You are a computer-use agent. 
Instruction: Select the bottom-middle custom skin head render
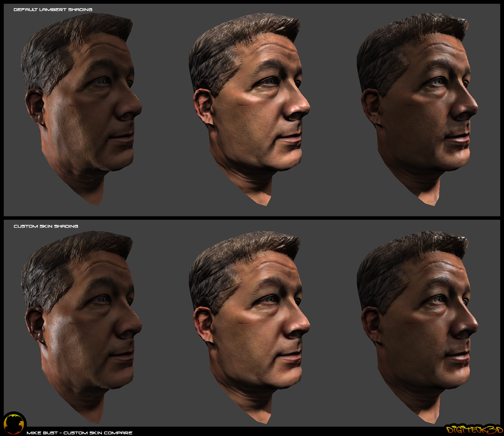(250, 325)
